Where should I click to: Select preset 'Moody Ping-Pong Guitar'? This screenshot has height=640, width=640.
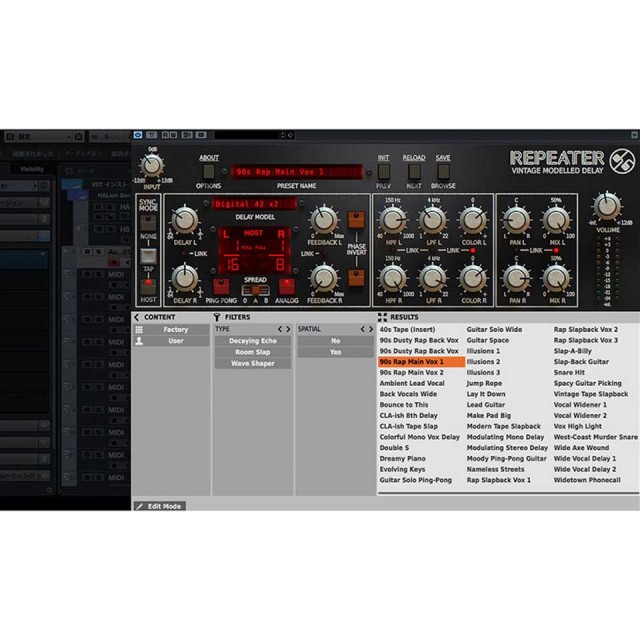[507, 459]
